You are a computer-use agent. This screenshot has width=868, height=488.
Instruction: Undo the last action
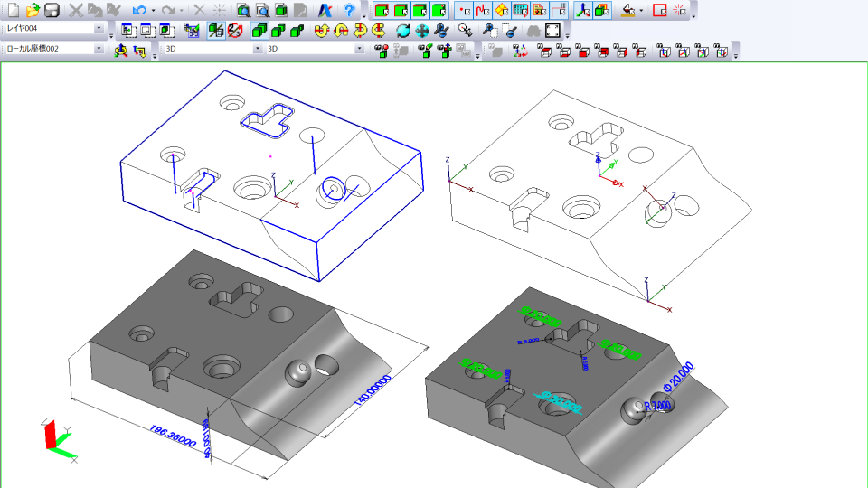[x=138, y=11]
